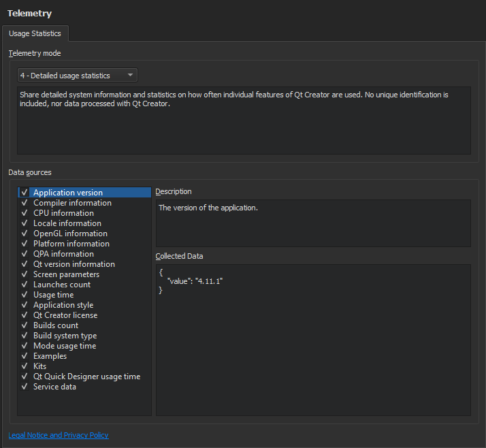Select Build system type data source
This screenshot has height=448, width=486.
[x=65, y=336]
